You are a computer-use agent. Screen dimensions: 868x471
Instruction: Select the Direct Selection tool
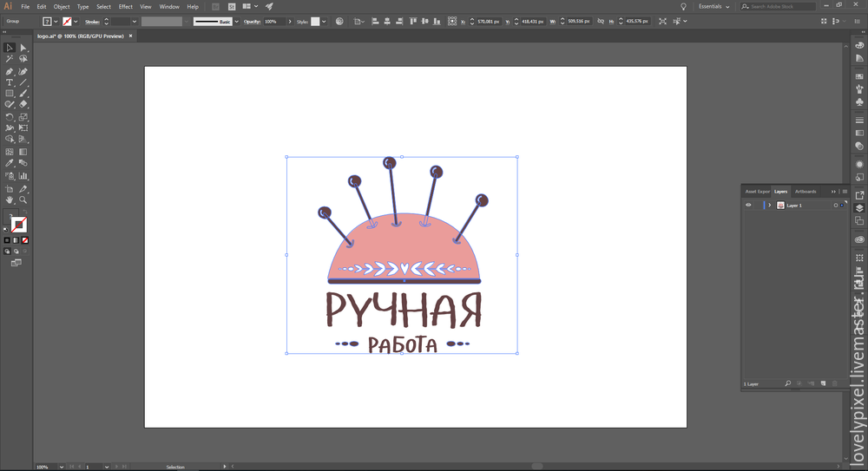(23, 48)
